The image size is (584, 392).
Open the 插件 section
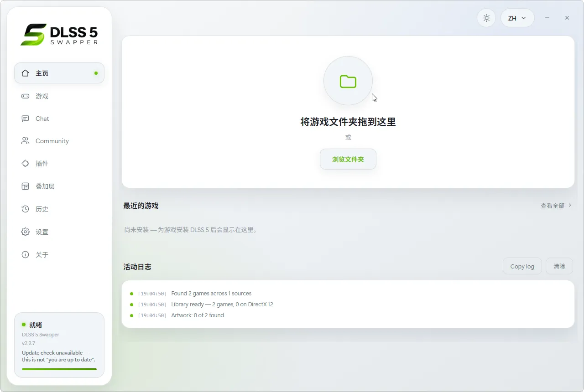tap(59, 164)
